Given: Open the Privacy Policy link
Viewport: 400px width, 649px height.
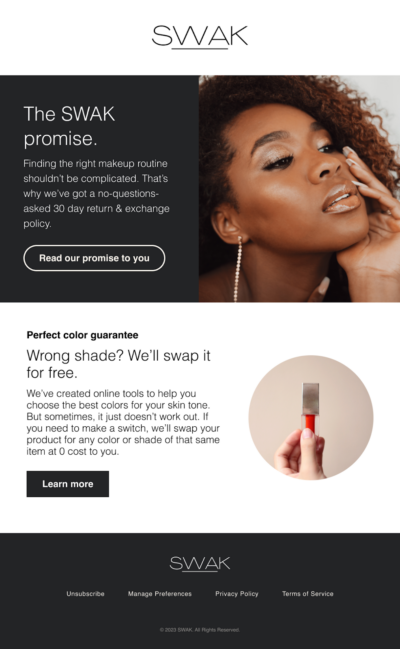Looking at the screenshot, I should pyautogui.click(x=237, y=594).
